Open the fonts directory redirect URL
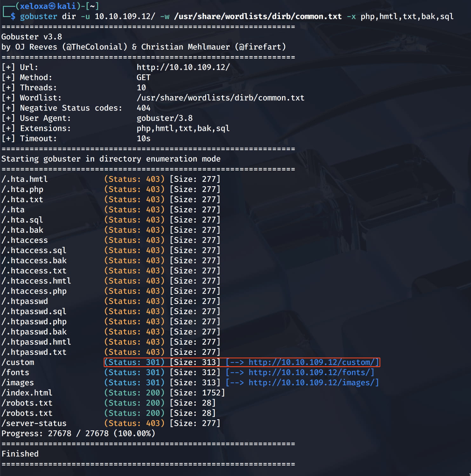The width and height of the screenshot is (471, 476). point(311,372)
